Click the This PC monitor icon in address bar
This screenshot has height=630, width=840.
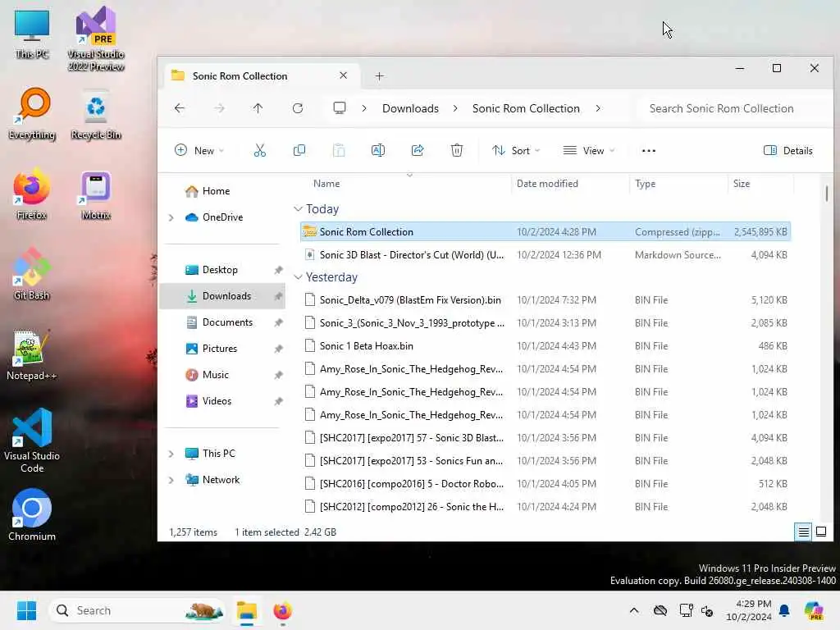tap(340, 108)
